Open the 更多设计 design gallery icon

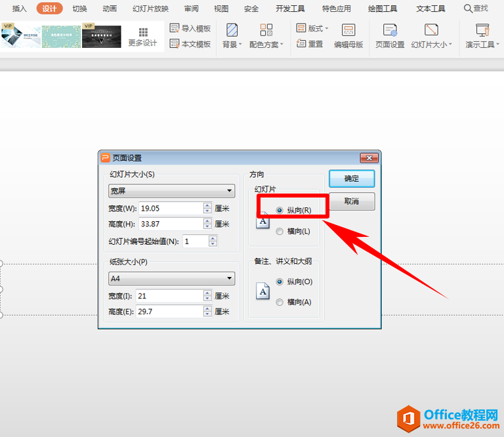[142, 32]
